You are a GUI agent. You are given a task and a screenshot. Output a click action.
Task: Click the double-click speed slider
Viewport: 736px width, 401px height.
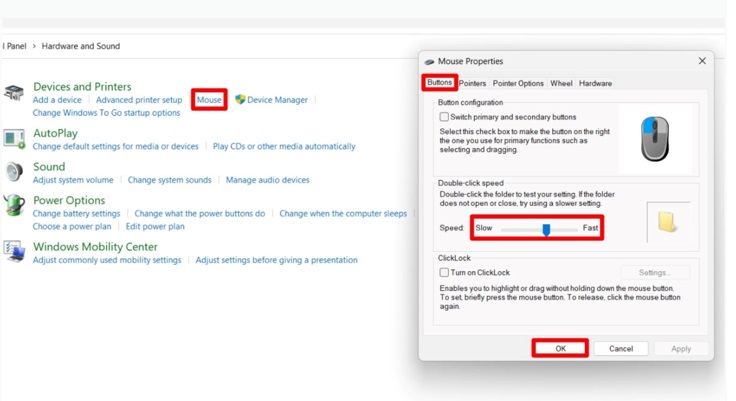pyautogui.click(x=546, y=229)
